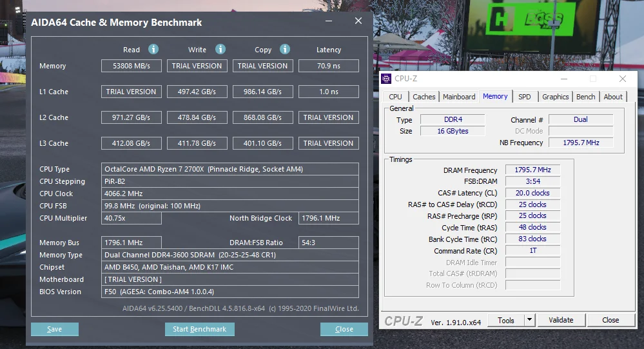
Task: Click the 16 GBytes Size value
Action: [x=453, y=131]
